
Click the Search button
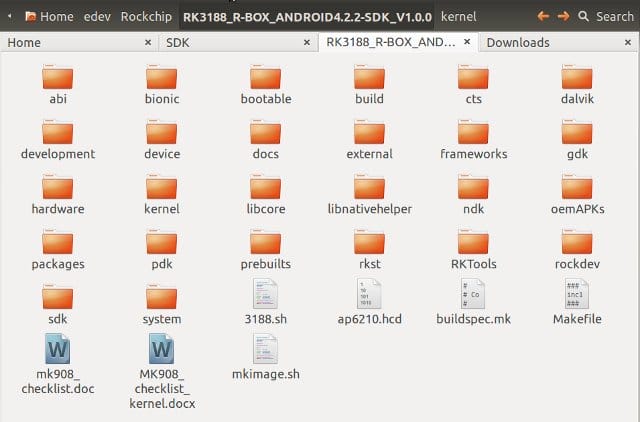click(607, 17)
